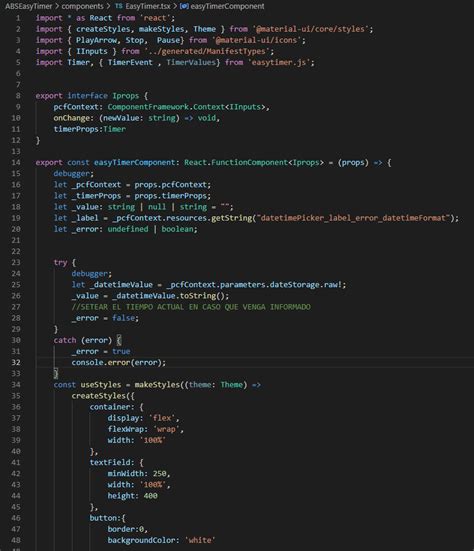Click the getString method call

232,218
